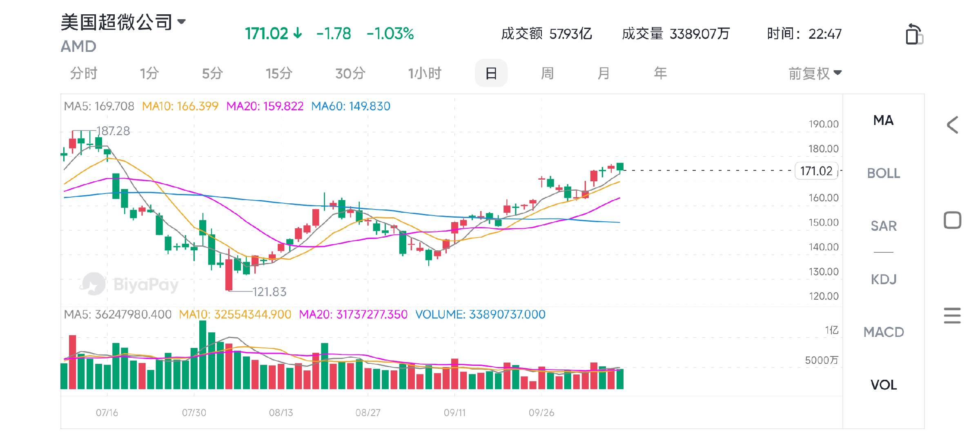Tap the -1.78 price change value

point(334,33)
